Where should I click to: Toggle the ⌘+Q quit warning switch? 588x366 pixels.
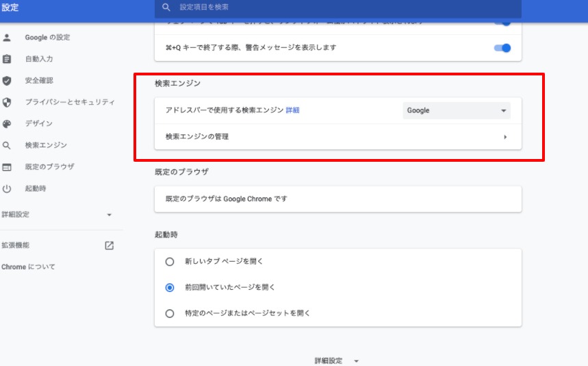(x=502, y=48)
